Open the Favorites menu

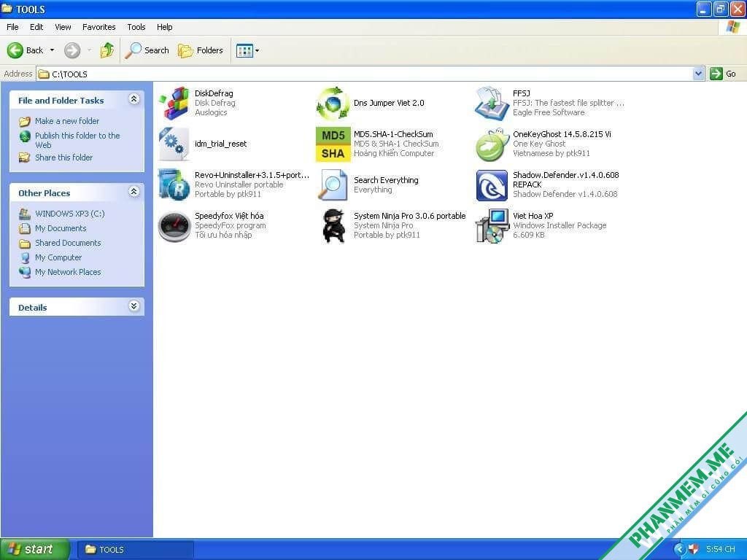click(x=98, y=27)
